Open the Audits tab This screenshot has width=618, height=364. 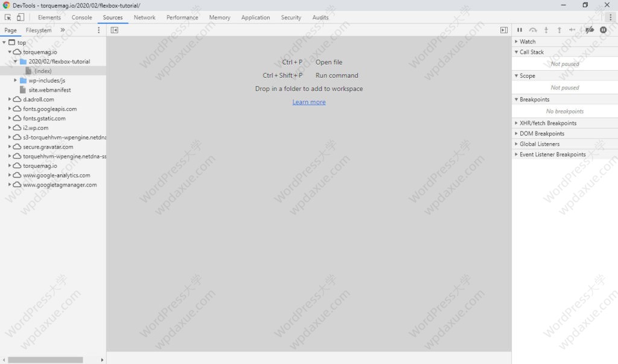tap(320, 18)
